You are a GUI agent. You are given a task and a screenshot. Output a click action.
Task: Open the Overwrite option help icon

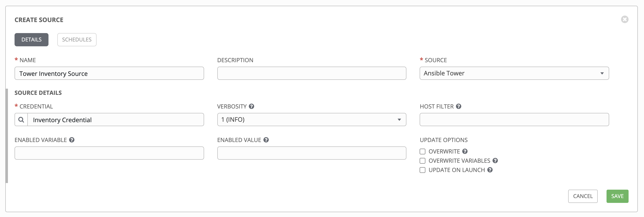(x=465, y=152)
